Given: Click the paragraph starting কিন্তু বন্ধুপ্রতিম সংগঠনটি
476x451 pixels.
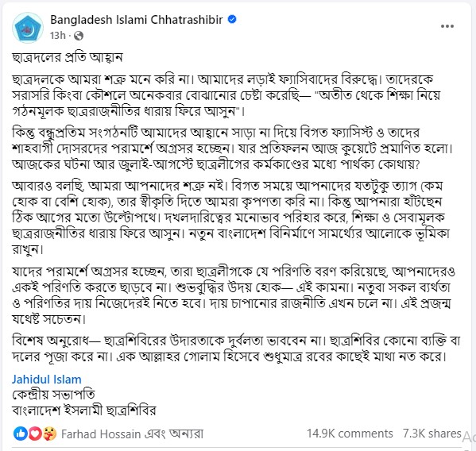Looking at the screenshot, I should [232, 148].
